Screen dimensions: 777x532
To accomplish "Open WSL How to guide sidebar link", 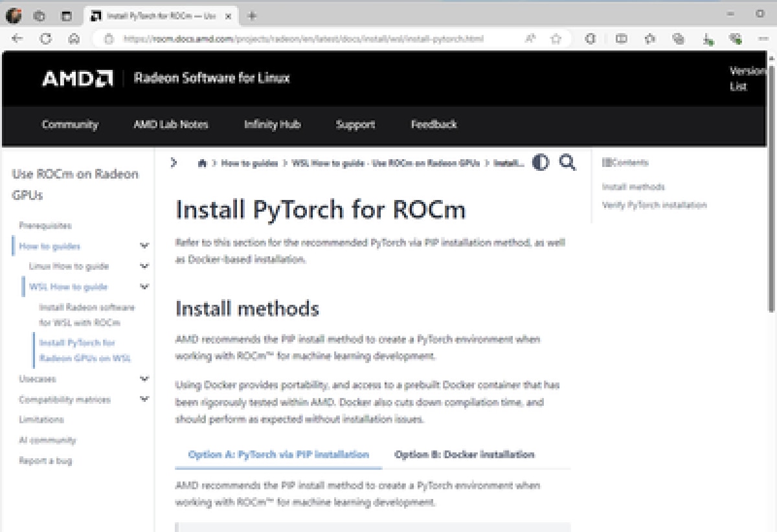I will (68, 287).
